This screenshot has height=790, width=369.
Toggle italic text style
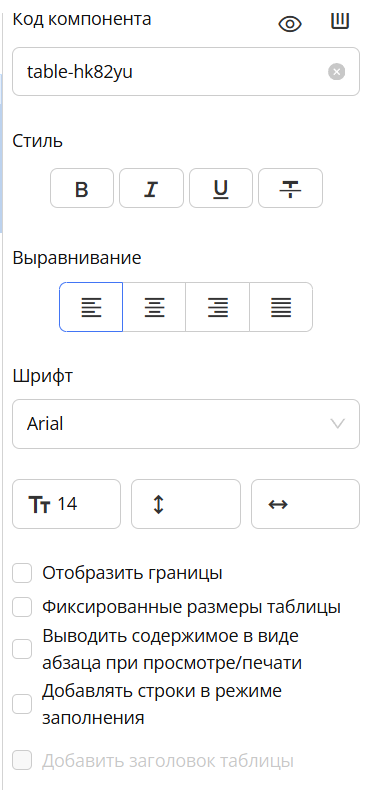point(151,188)
